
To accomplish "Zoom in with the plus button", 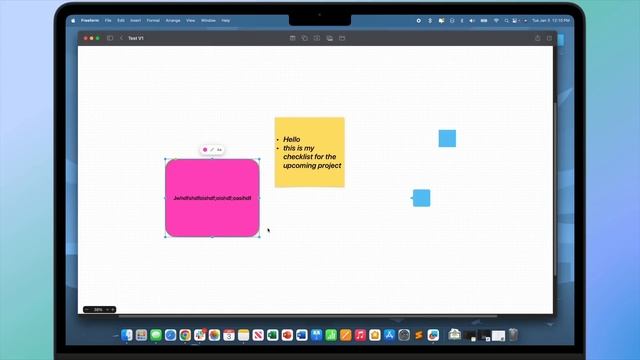I will [113, 309].
